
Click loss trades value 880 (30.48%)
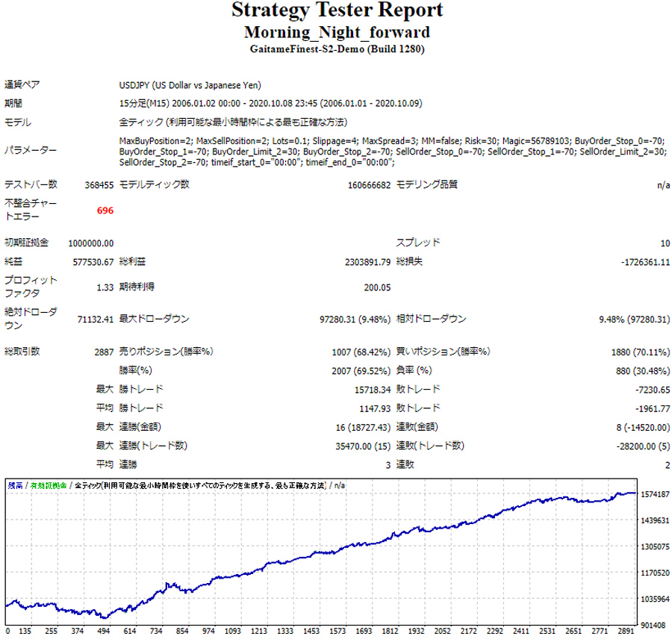click(643, 371)
